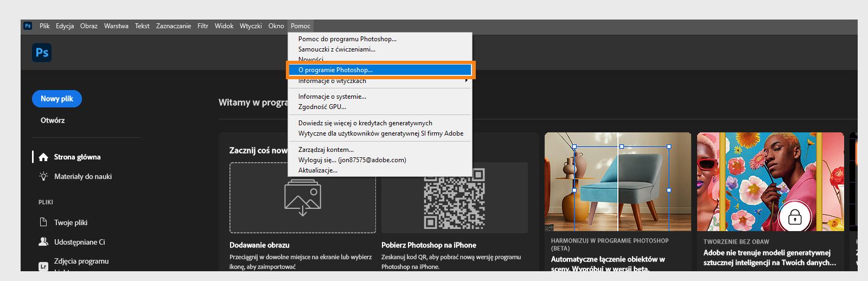Open Udostępniane Ci

[x=80, y=242]
